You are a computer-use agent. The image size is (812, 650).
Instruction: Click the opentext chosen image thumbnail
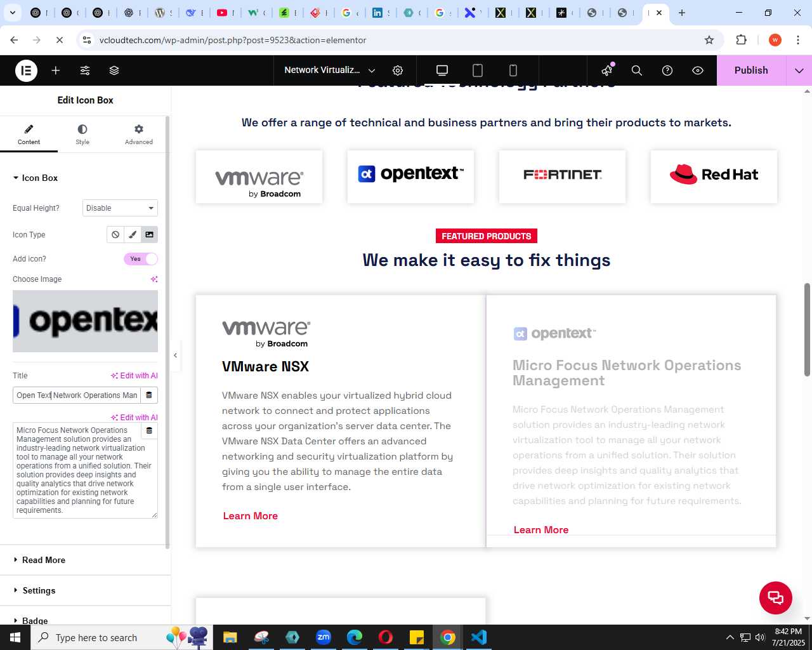click(85, 321)
